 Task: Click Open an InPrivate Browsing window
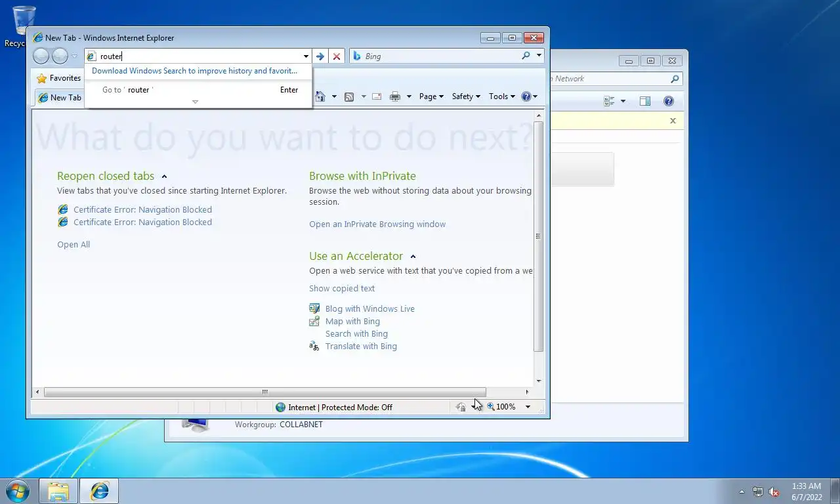(377, 224)
